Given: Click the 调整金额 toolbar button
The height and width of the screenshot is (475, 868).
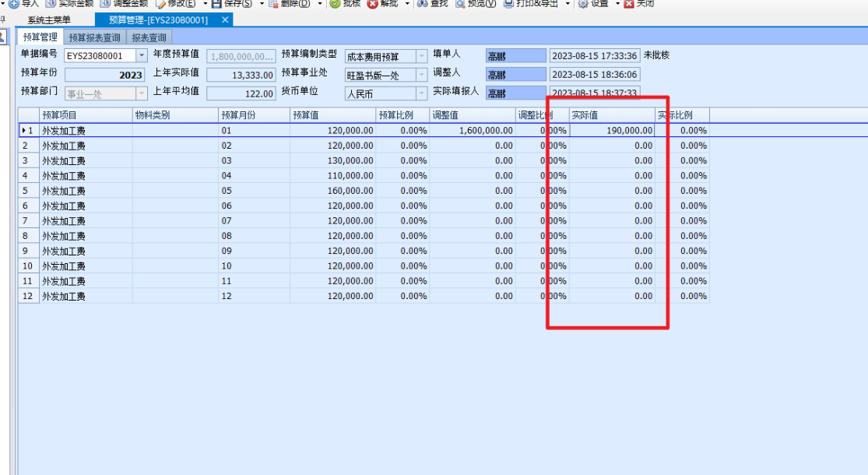Looking at the screenshot, I should coord(124,3).
